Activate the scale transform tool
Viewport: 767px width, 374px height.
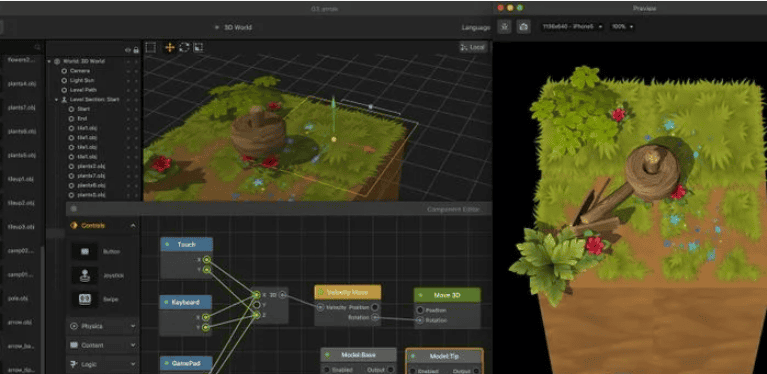click(198, 47)
